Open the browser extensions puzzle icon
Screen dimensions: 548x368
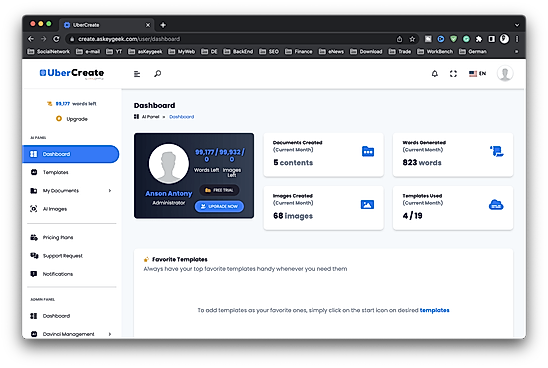[x=479, y=39]
